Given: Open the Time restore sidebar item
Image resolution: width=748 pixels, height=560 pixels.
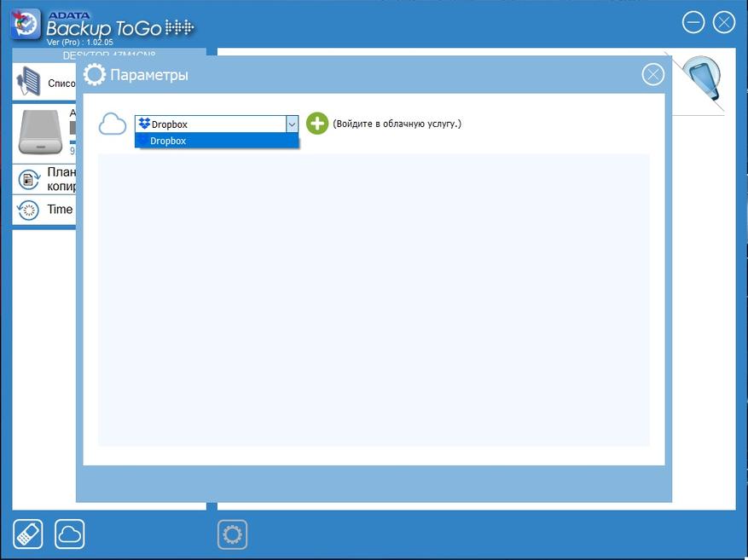Looking at the screenshot, I should [43, 209].
